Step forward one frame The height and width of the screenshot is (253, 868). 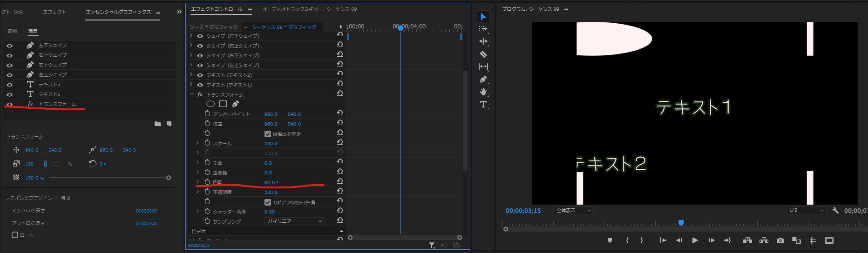coord(712,240)
